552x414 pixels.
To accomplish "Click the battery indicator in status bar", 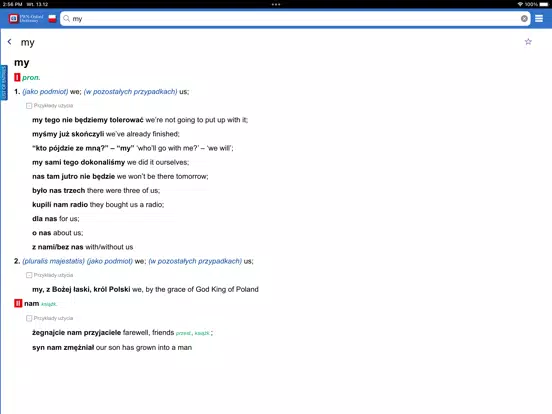I will [544, 4].
